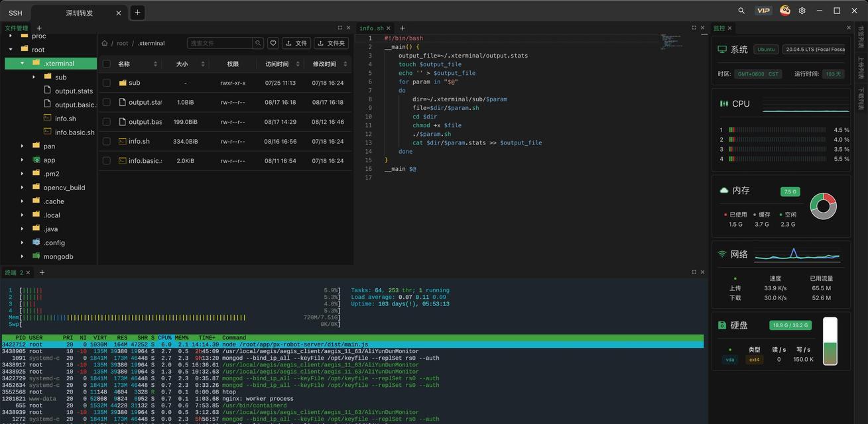Open the 下载列表 side tab

click(861, 99)
